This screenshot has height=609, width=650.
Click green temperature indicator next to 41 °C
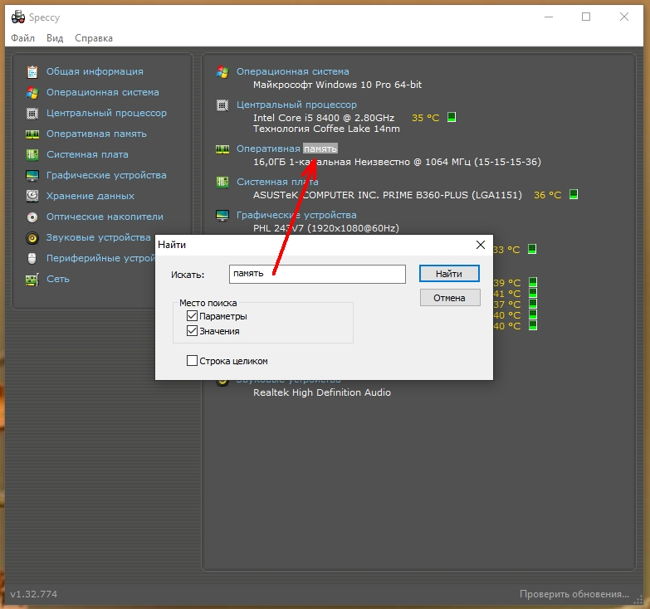coord(533,293)
